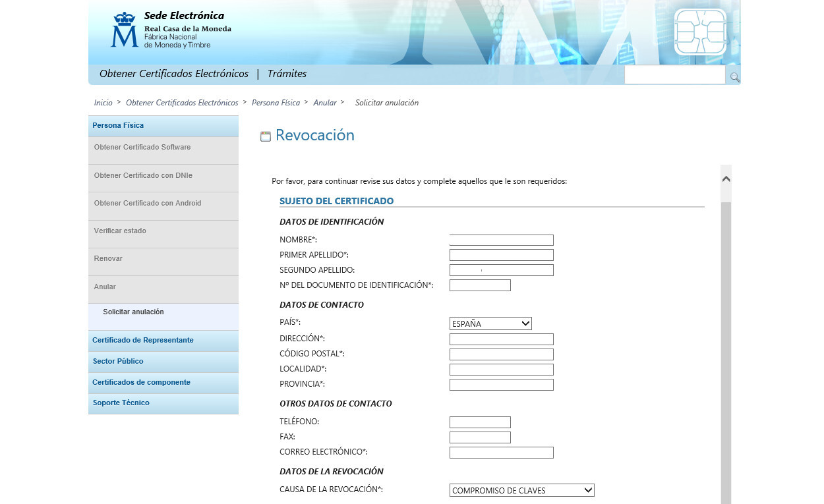Click the site search text box
Viewport: 824px width, 504px height.
pyautogui.click(x=674, y=76)
